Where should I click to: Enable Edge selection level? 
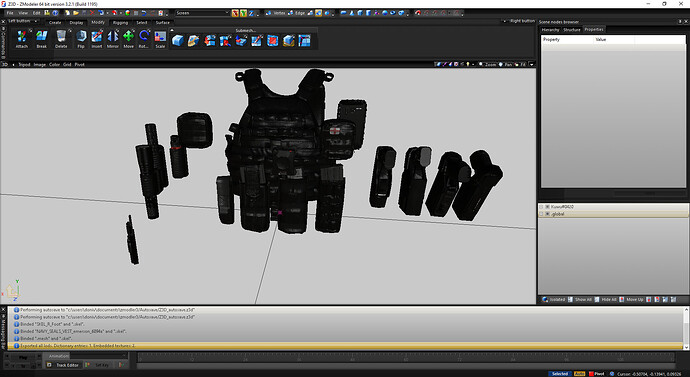(x=297, y=13)
